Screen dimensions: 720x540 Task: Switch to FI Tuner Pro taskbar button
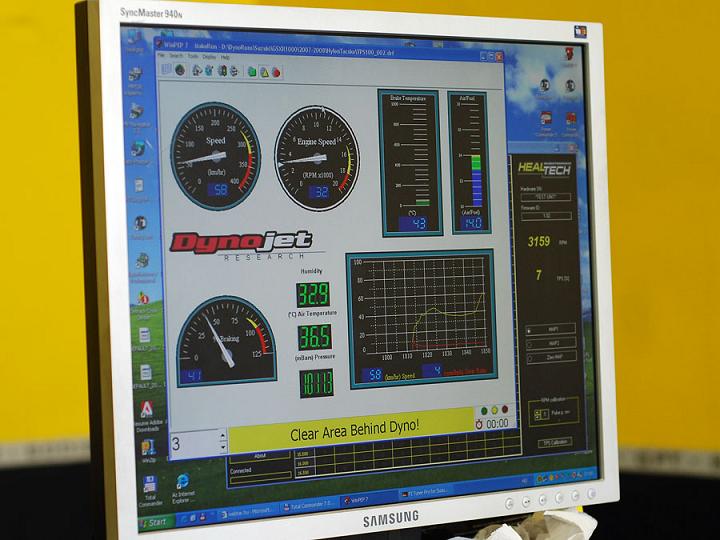pyautogui.click(x=425, y=493)
